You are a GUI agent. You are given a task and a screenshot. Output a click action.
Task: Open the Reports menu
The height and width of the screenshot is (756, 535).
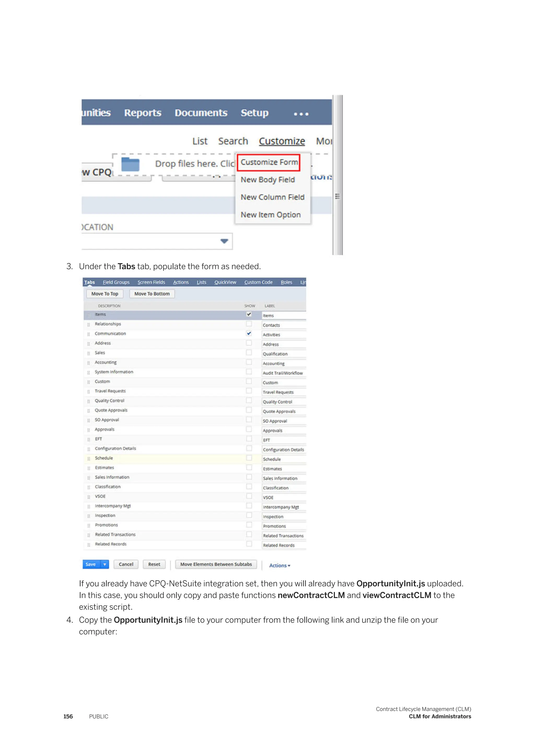[x=143, y=113]
